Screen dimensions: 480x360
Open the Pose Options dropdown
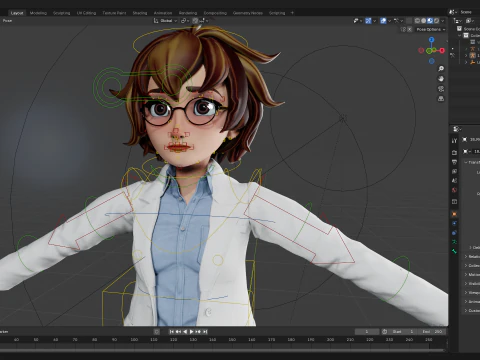431,29
